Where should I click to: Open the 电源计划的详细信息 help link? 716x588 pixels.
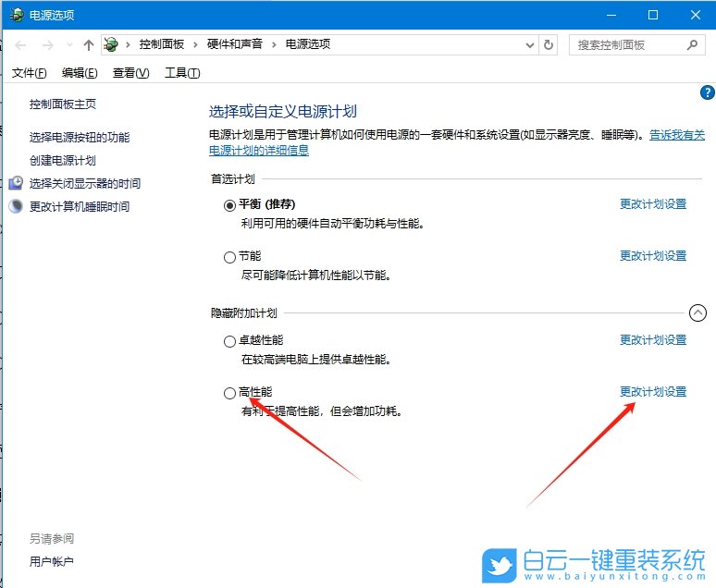259,150
